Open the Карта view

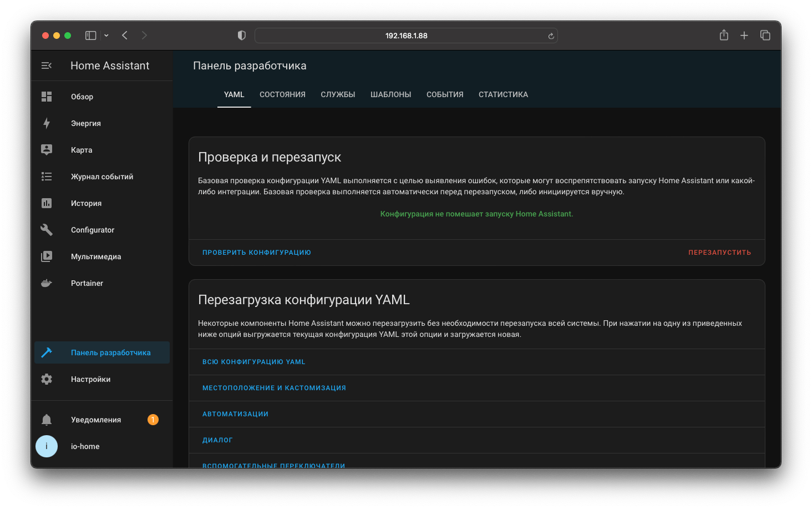[x=82, y=150]
